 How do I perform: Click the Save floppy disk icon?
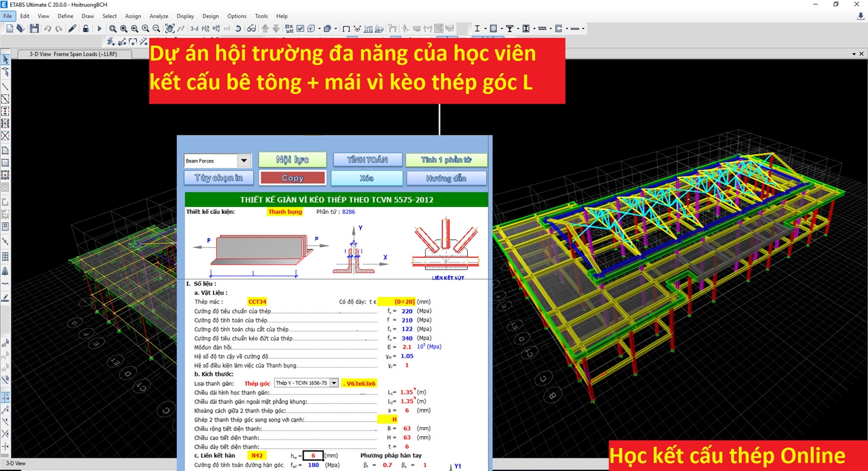pyautogui.click(x=34, y=29)
